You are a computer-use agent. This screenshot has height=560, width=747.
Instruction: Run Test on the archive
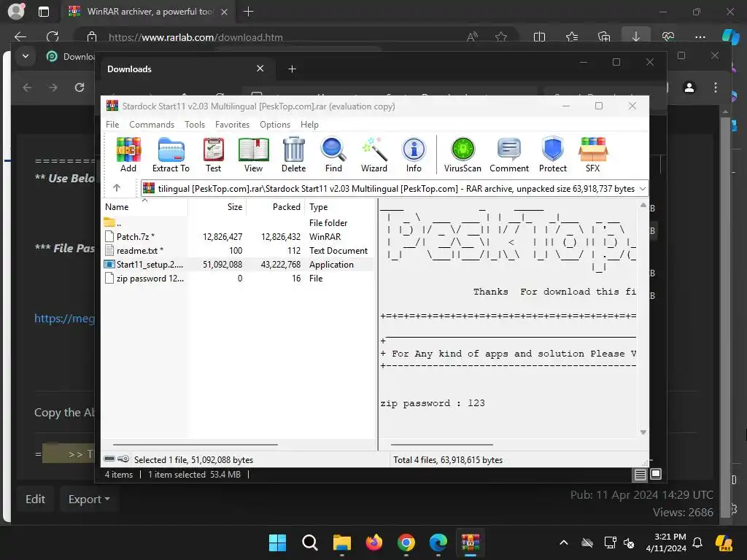(213, 155)
